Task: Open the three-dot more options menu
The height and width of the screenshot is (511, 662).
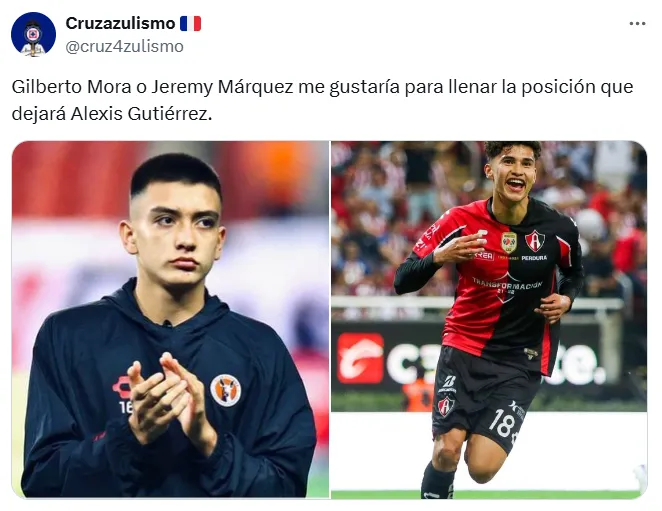Action: (637, 24)
